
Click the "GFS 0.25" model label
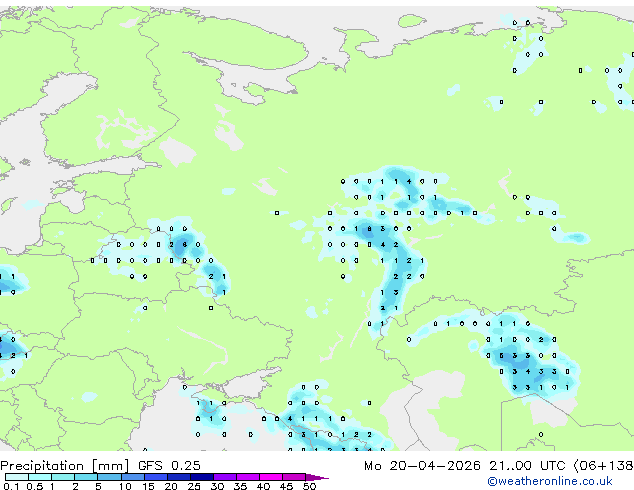[x=169, y=466]
